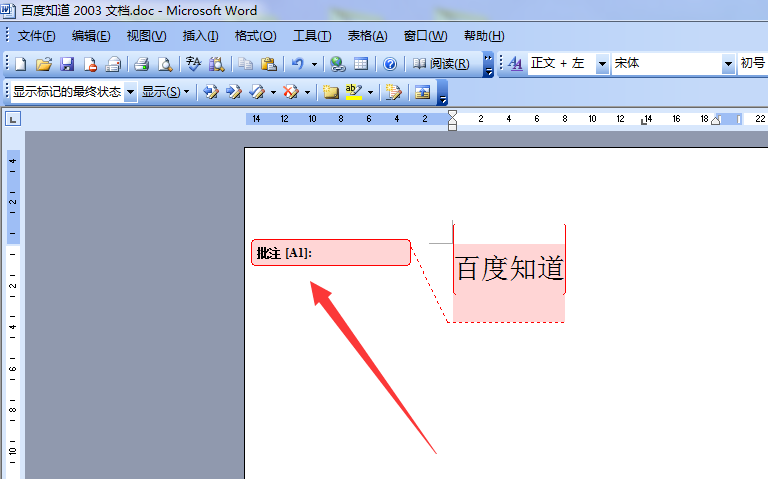The image size is (768, 479).
Task: Click the Styles and Formatting AA icon
Action: (x=515, y=64)
